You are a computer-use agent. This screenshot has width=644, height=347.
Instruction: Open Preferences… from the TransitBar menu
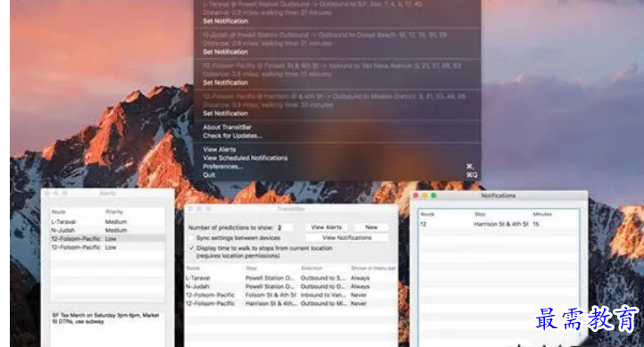(222, 167)
